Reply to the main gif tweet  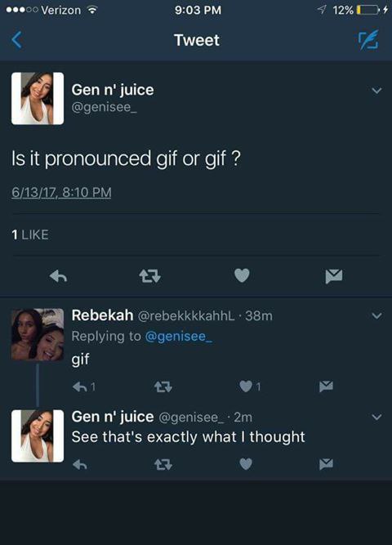coord(58,277)
